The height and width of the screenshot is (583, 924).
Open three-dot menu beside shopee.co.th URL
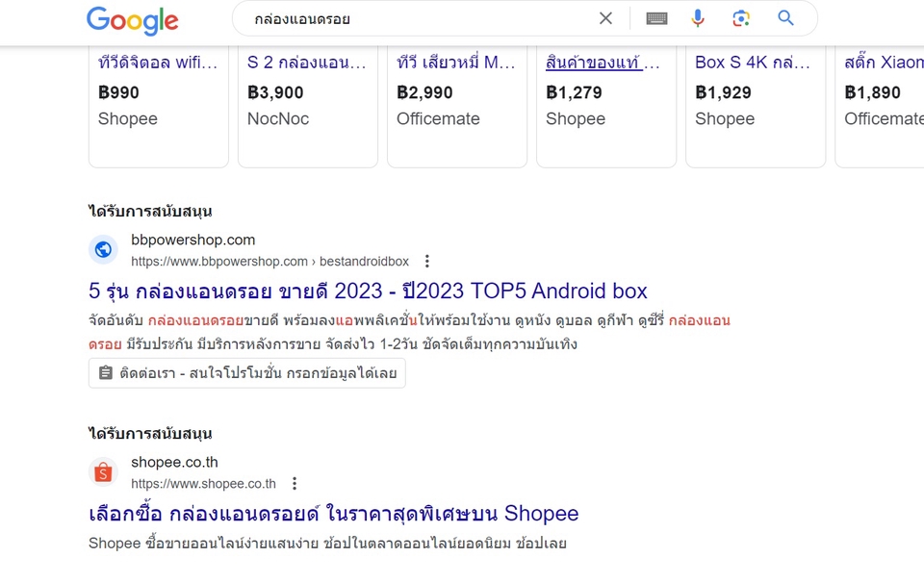click(295, 484)
